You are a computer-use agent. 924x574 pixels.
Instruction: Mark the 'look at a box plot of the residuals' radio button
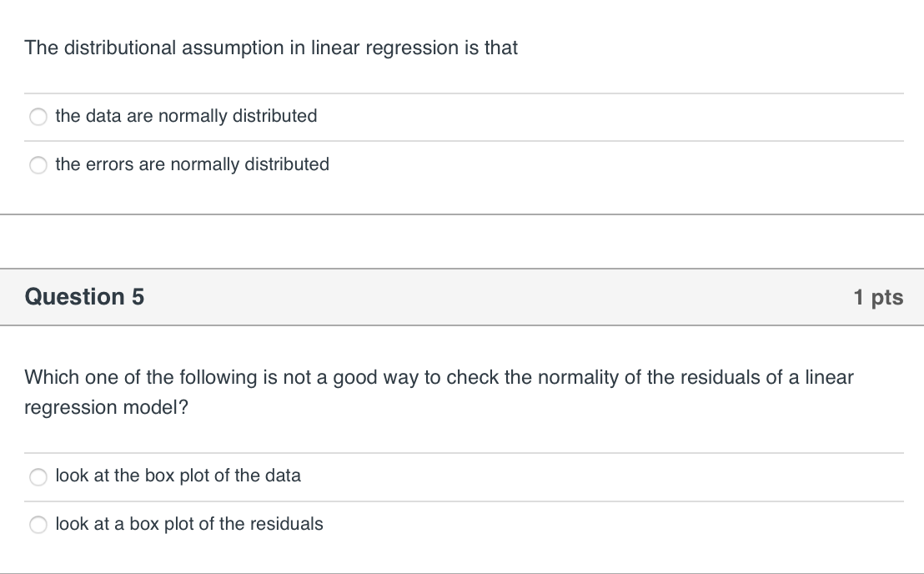coord(38,525)
